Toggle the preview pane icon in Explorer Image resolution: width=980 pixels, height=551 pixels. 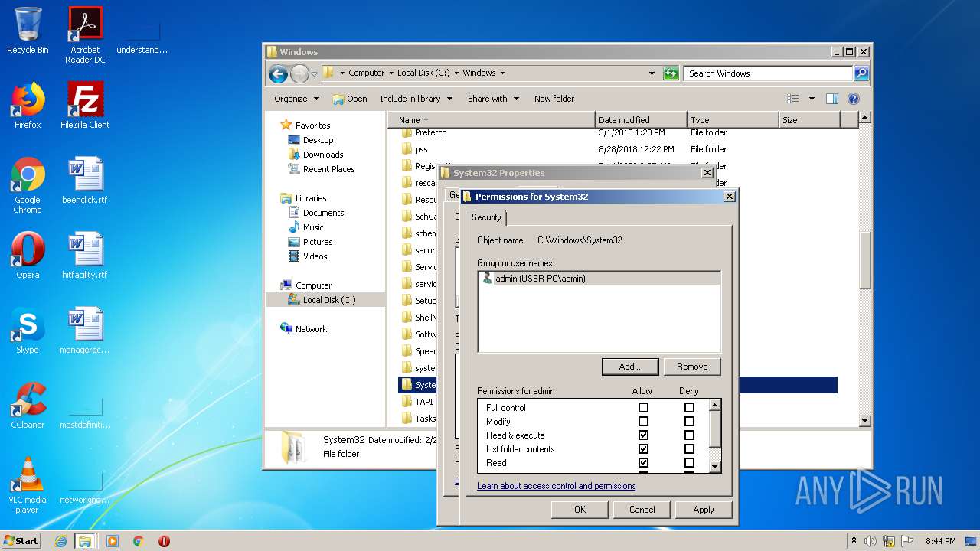point(832,99)
